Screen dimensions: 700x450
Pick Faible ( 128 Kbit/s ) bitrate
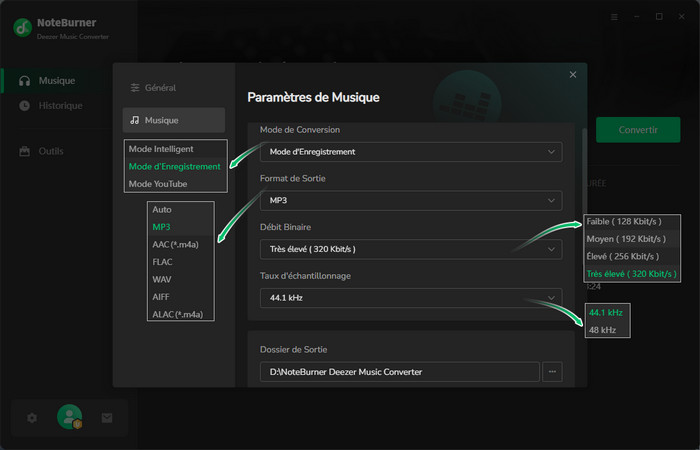(x=632, y=222)
